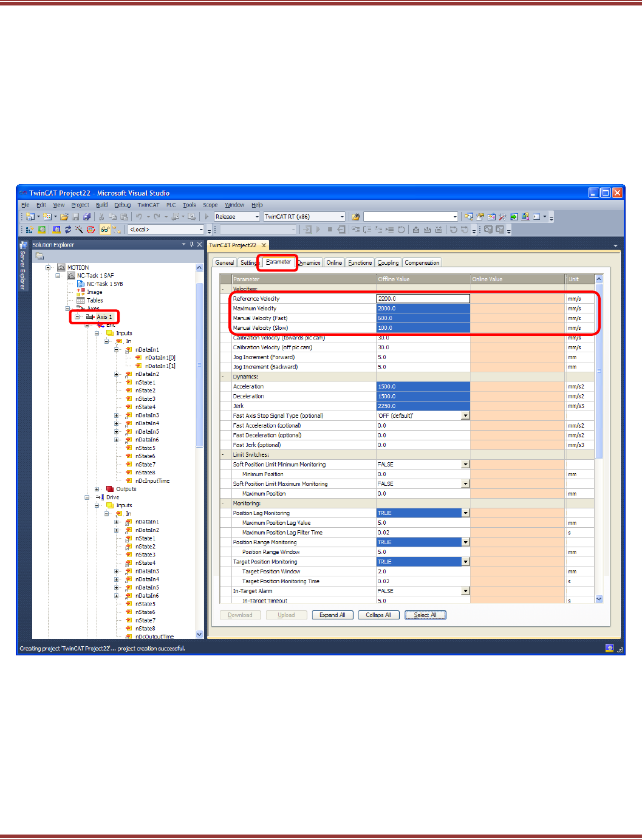Viewport: 642px width, 840px height.
Task: Click the Collapse All button
Action: [378, 615]
